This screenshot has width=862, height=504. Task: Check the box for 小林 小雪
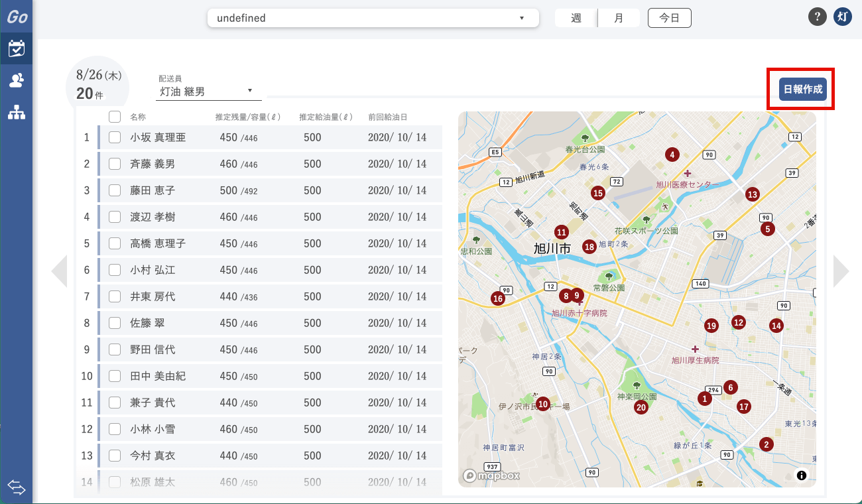115,429
